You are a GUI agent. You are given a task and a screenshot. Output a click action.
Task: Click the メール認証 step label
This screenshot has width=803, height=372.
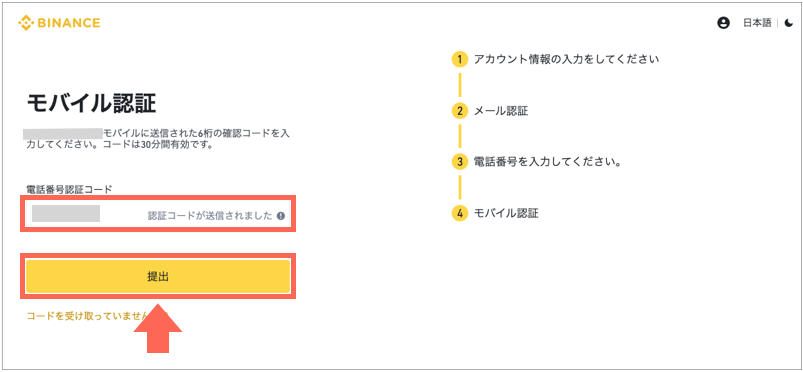click(x=501, y=111)
